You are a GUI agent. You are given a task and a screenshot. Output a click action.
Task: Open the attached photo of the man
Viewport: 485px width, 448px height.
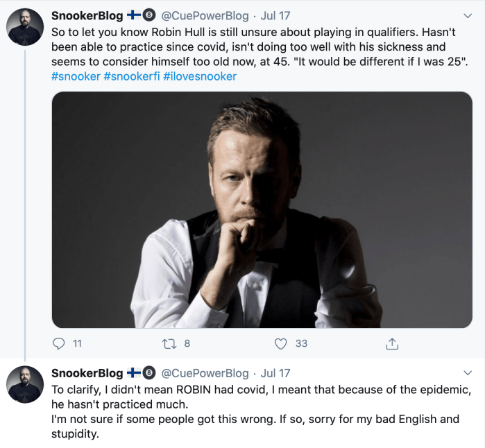pos(262,209)
